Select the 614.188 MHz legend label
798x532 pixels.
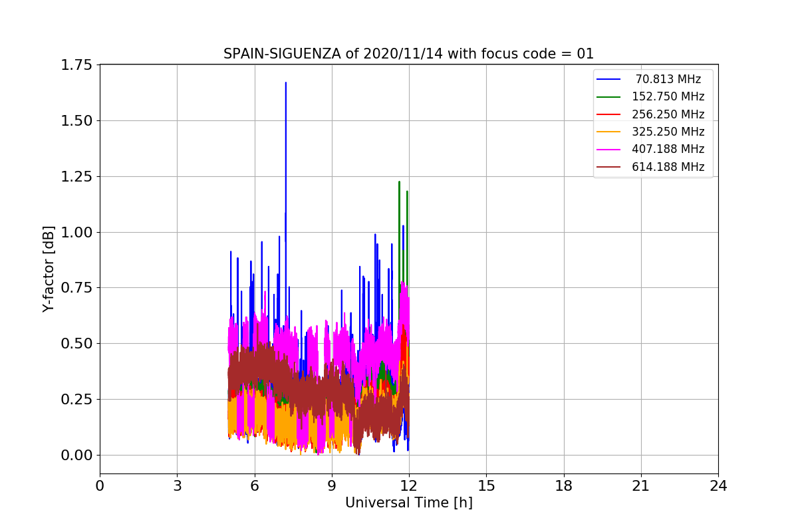pos(668,167)
